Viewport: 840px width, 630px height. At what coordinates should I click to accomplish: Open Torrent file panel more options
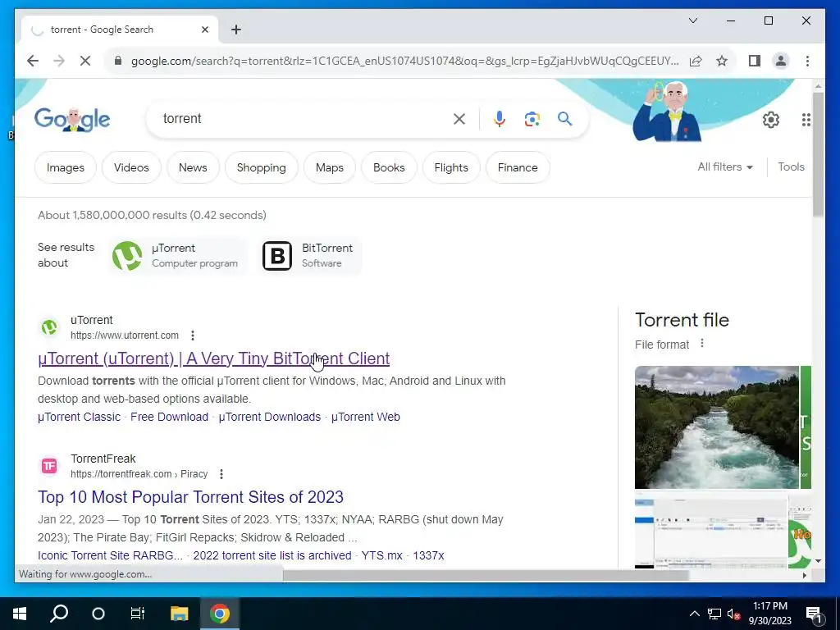[x=702, y=344]
